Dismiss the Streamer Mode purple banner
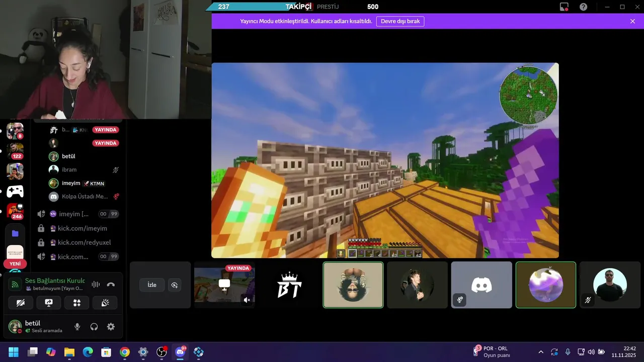 [632, 21]
